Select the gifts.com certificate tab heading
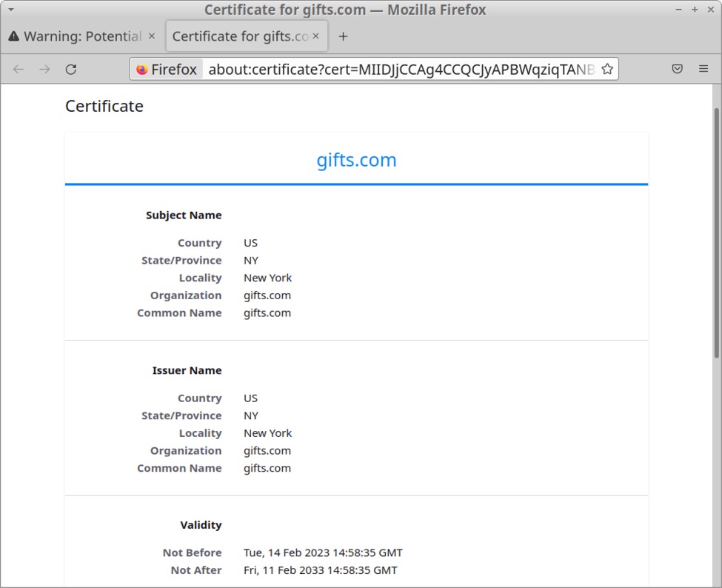Image resolution: width=722 pixels, height=588 pixels. [x=356, y=160]
